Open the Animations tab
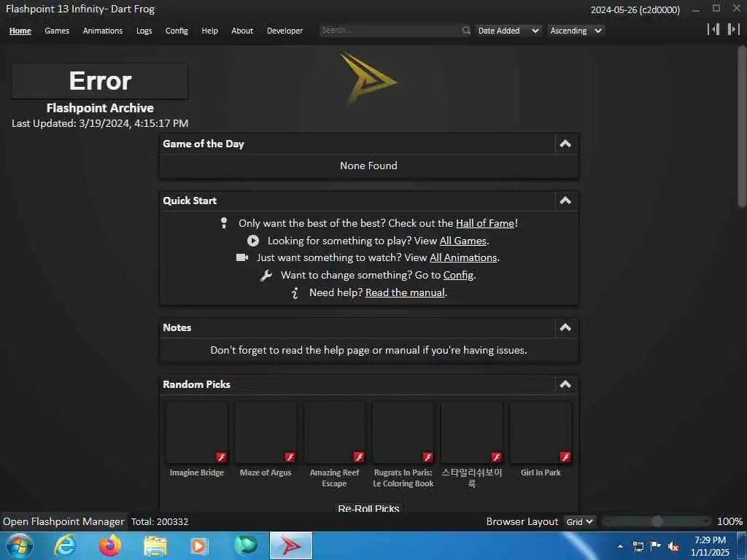Viewport: 747px width, 560px height. click(x=103, y=31)
